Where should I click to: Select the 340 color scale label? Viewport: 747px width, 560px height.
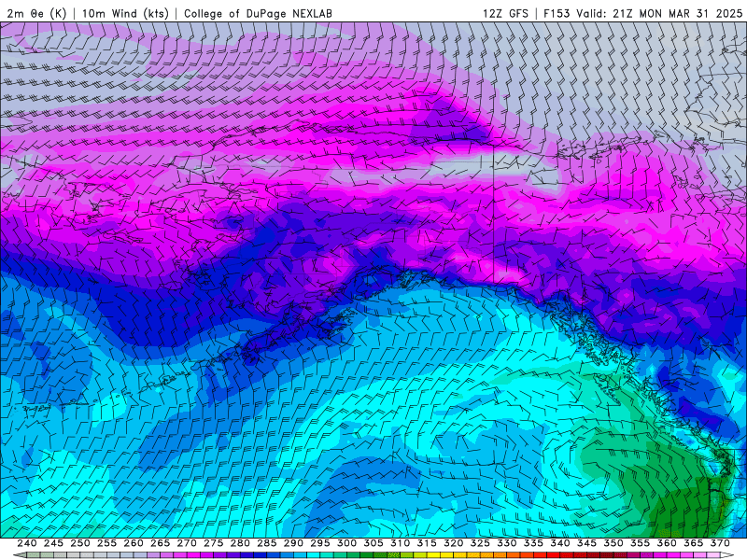coord(560,543)
